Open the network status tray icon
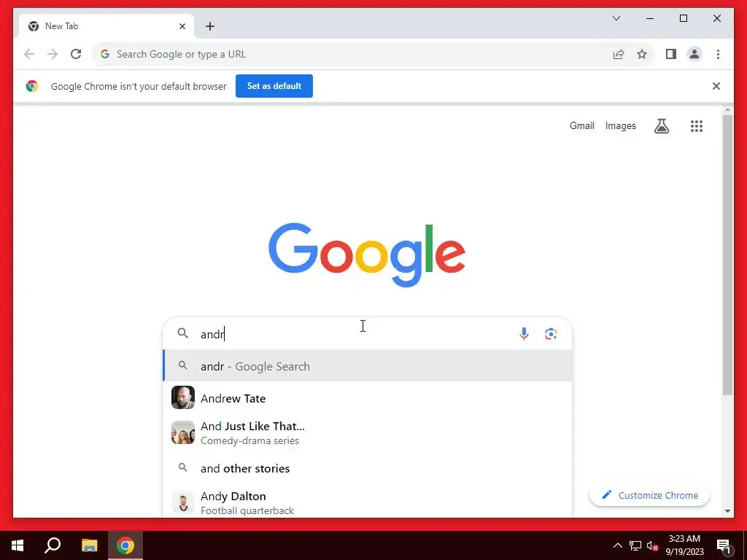Screen dimensions: 747x560 pyautogui.click(x=635, y=545)
